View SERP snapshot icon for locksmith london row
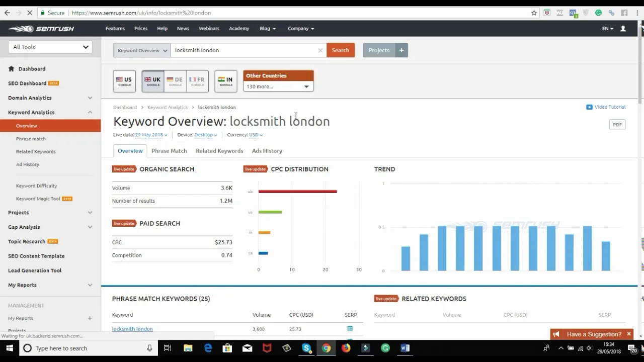644x362 pixels. 350,329
